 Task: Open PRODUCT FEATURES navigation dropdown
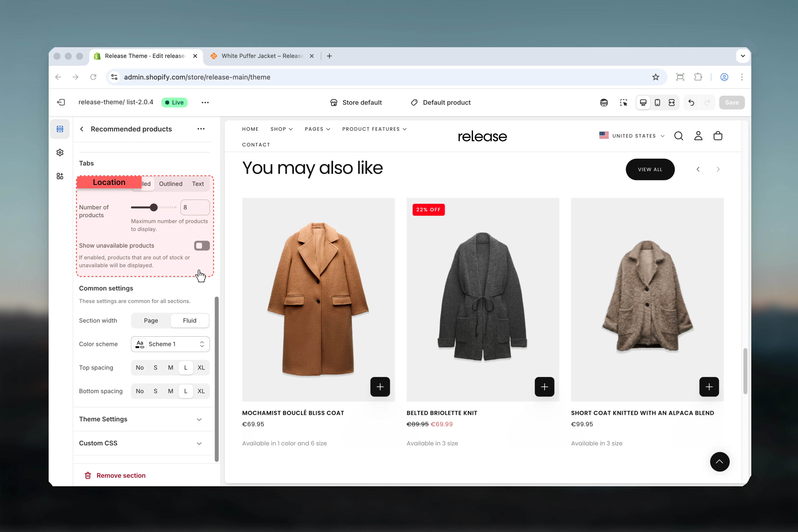point(374,129)
